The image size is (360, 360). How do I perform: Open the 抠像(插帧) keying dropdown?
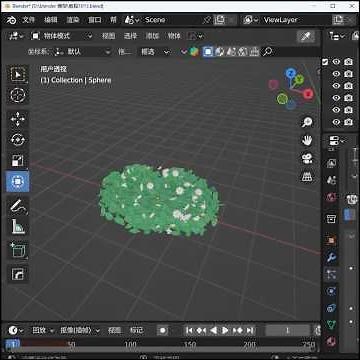click(80, 330)
